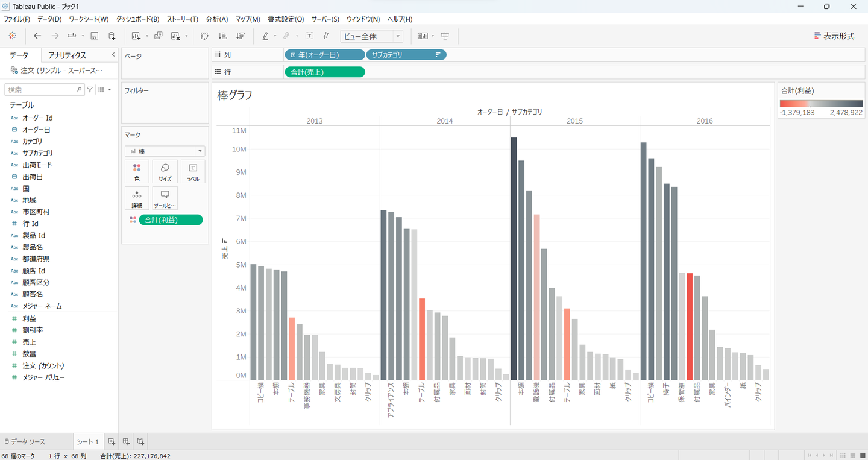
Task: Open the 棒 mark type dropdown
Action: 165,151
